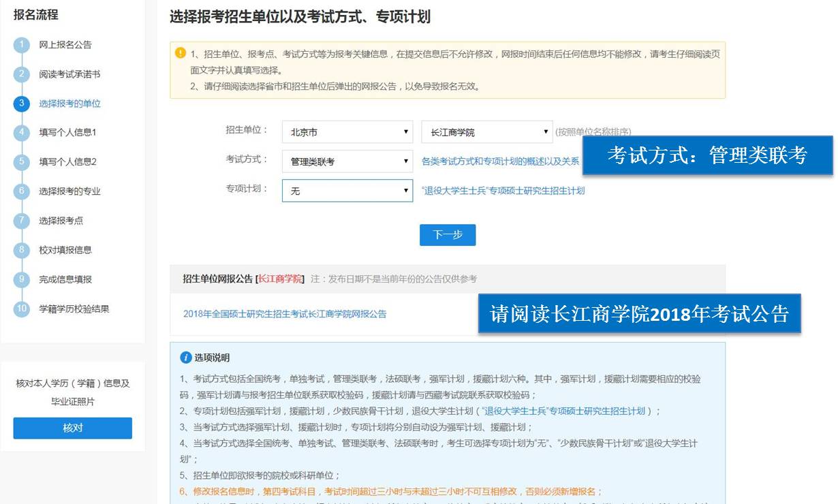Click step 1 circle icon in sidebar
838x504 pixels.
click(22, 46)
